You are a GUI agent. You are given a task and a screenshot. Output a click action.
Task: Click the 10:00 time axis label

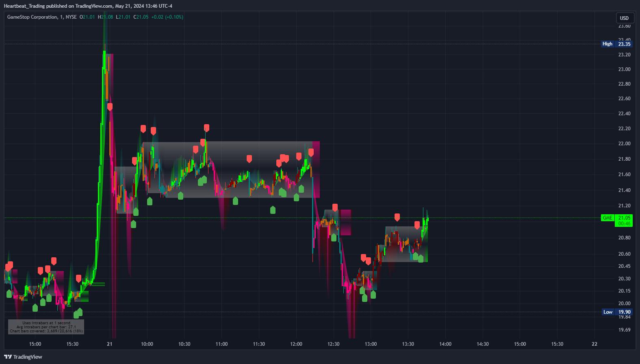147,344
